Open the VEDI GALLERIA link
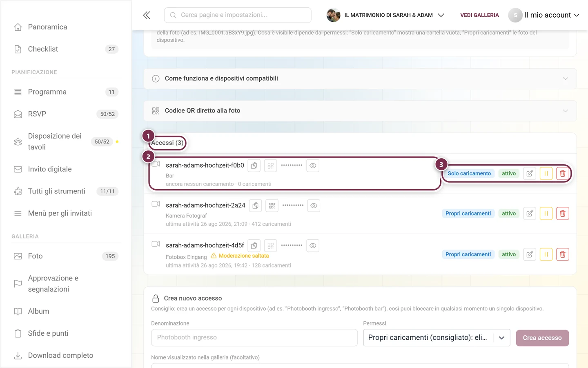The image size is (588, 368). tap(479, 15)
